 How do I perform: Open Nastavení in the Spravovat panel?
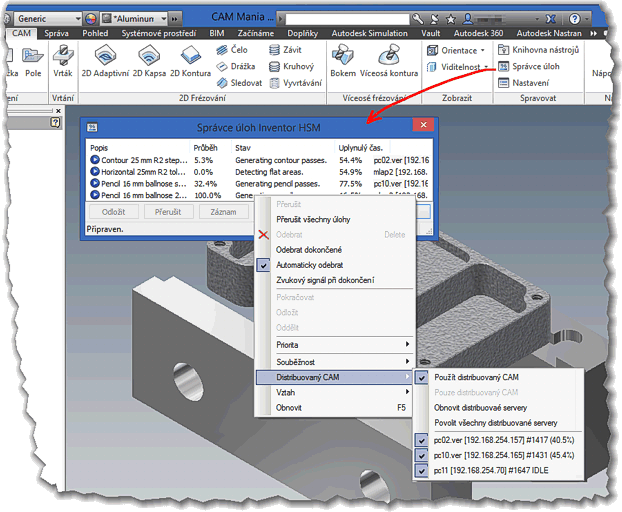point(524,83)
